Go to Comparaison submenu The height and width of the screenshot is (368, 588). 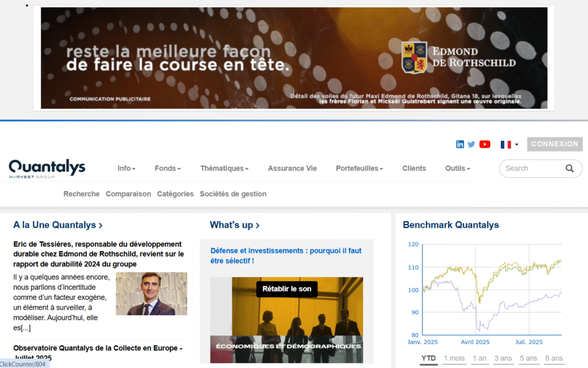[x=128, y=194]
